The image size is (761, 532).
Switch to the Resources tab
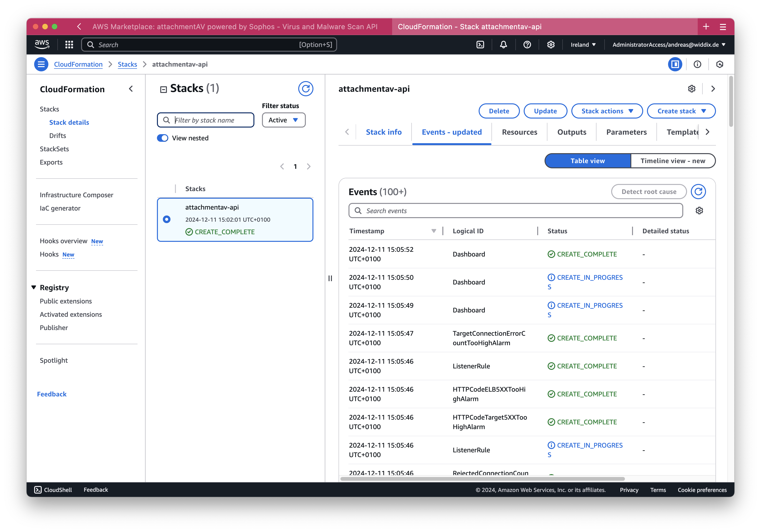[x=519, y=132]
